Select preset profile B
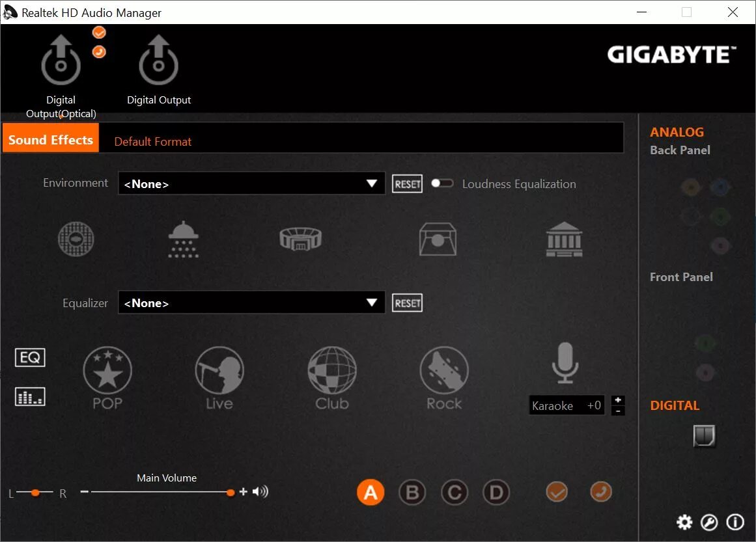Screen dimensions: 756x542 click(x=412, y=493)
